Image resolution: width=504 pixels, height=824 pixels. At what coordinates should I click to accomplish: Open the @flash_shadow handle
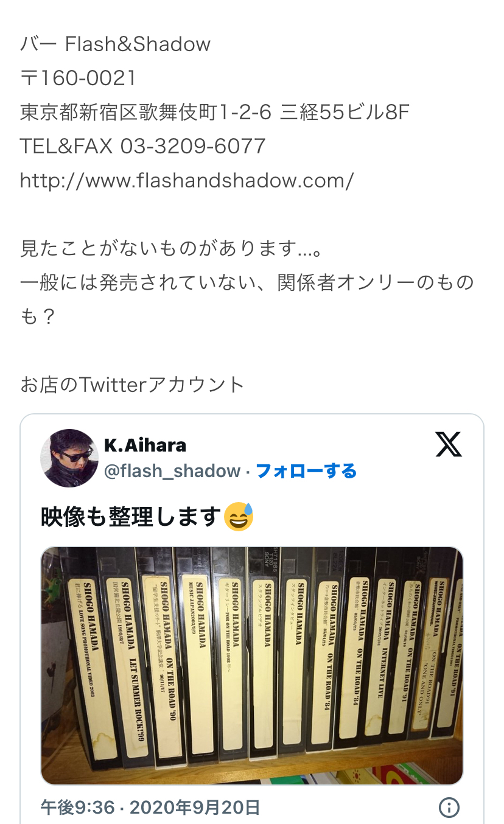pos(172,471)
